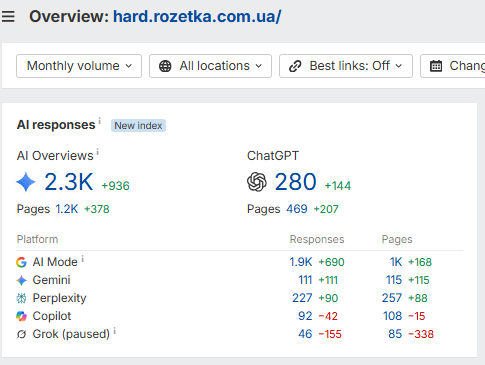Screen dimensions: 485x365
Task: Click the AI Overviews sparkle icon
Action: click(x=26, y=182)
